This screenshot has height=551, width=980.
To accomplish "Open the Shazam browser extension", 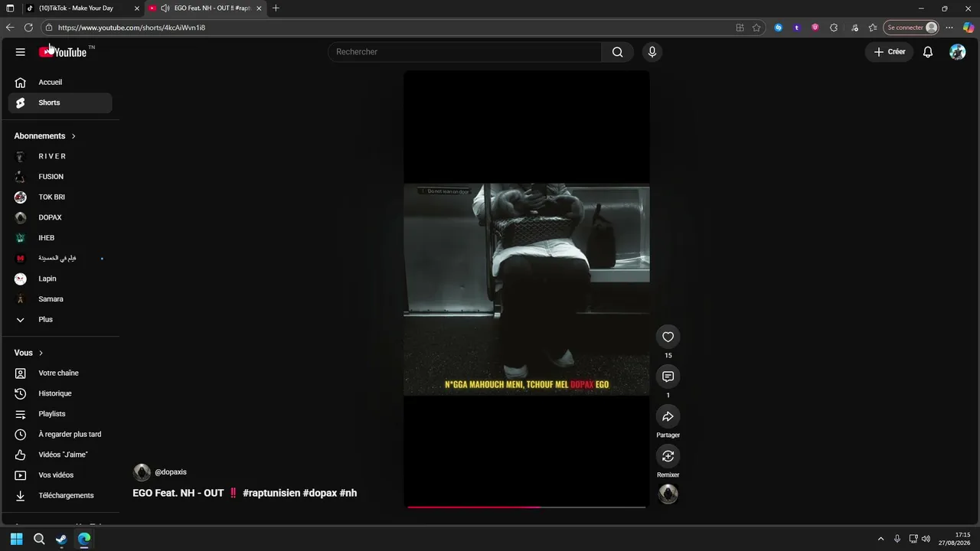I will (x=778, y=28).
